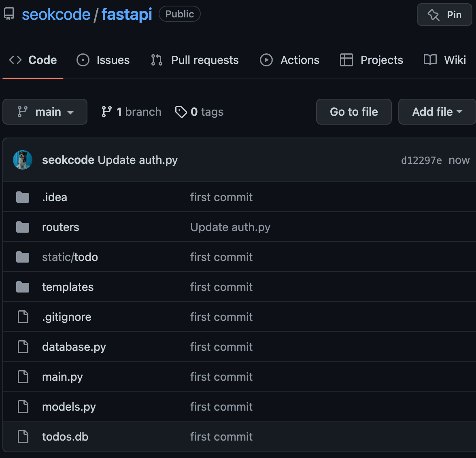Click the Wiki book icon
Image resolution: width=476 pixels, height=458 pixels.
(x=430, y=60)
